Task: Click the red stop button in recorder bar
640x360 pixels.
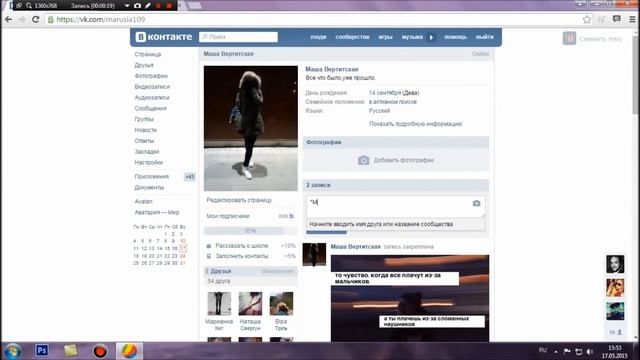Action: pyautogui.click(x=169, y=6)
